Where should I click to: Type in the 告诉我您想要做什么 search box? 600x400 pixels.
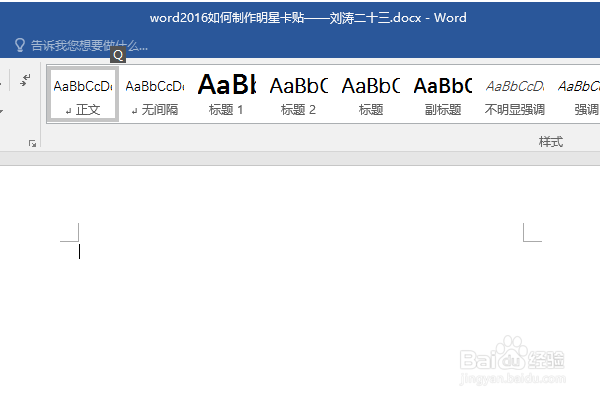89,46
